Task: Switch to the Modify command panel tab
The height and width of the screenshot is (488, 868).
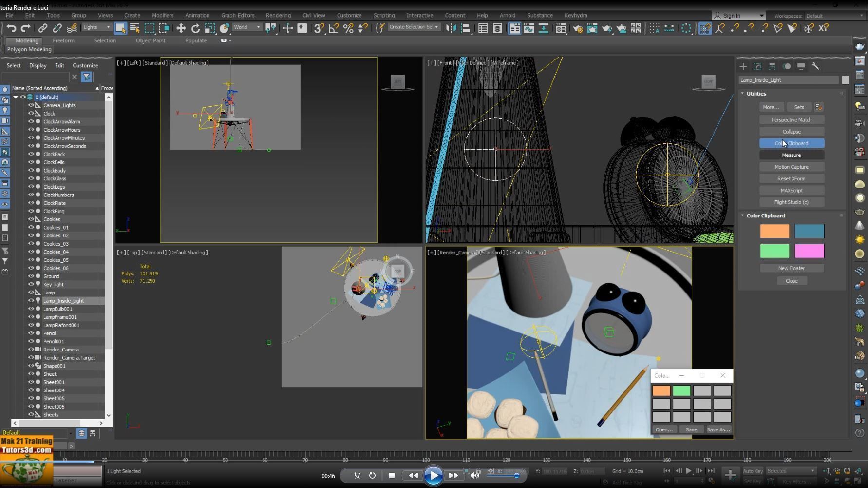Action: pos(757,66)
